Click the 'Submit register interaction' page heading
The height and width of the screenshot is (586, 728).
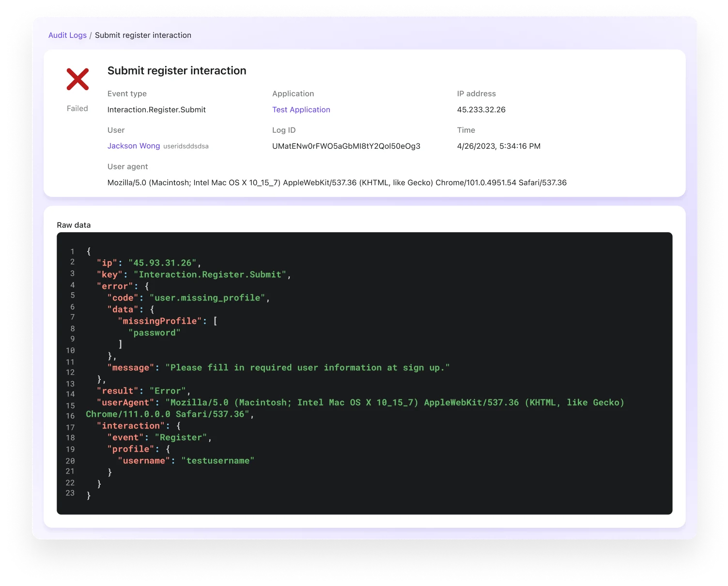(177, 71)
